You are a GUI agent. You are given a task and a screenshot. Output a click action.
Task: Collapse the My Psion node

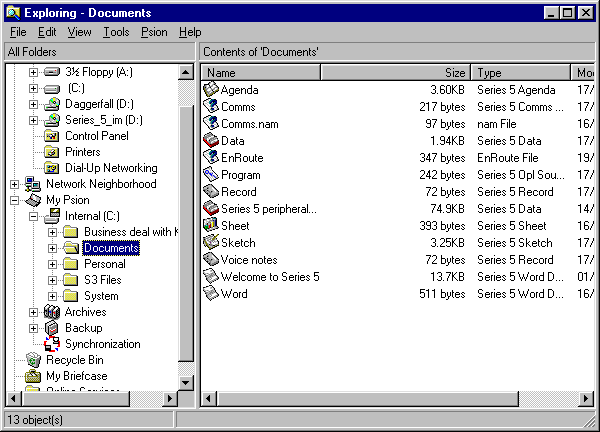click(x=15, y=200)
